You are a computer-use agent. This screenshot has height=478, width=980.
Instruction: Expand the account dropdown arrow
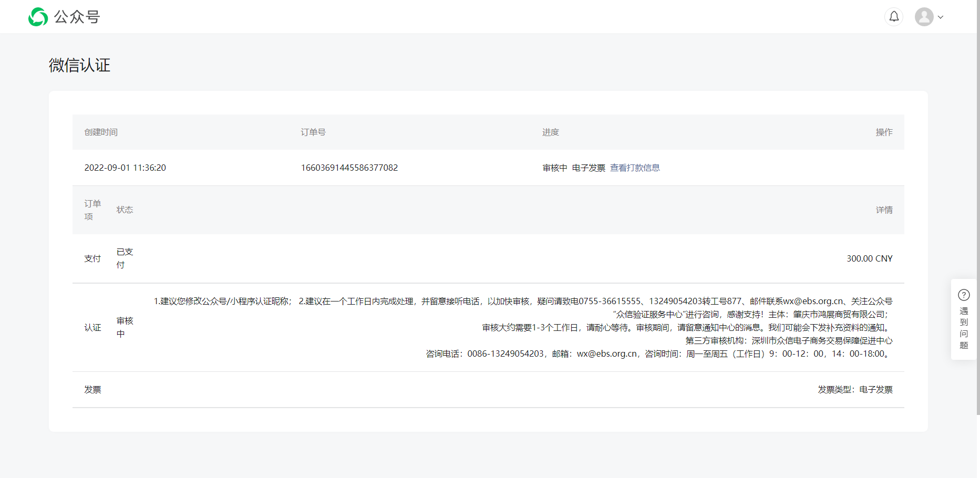click(941, 17)
